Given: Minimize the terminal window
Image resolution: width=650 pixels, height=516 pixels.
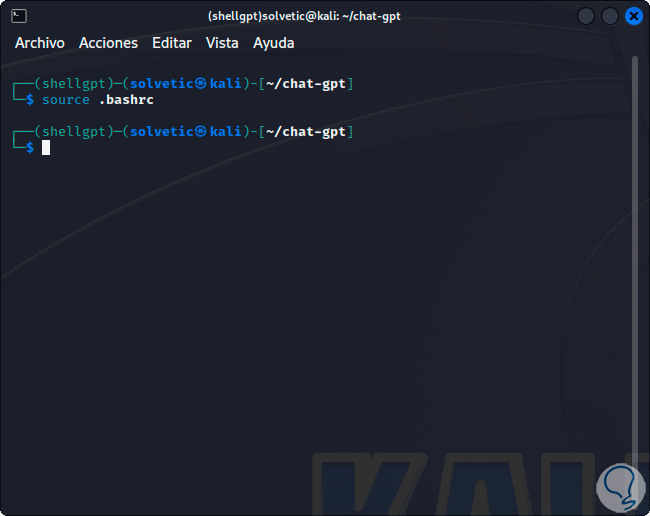Looking at the screenshot, I should coord(586,16).
